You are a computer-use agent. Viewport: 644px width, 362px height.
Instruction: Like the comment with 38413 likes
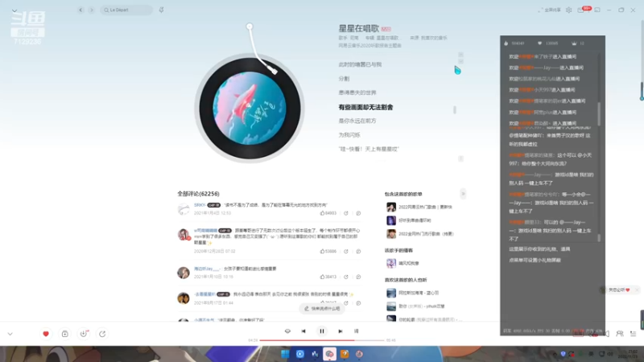coord(328,277)
